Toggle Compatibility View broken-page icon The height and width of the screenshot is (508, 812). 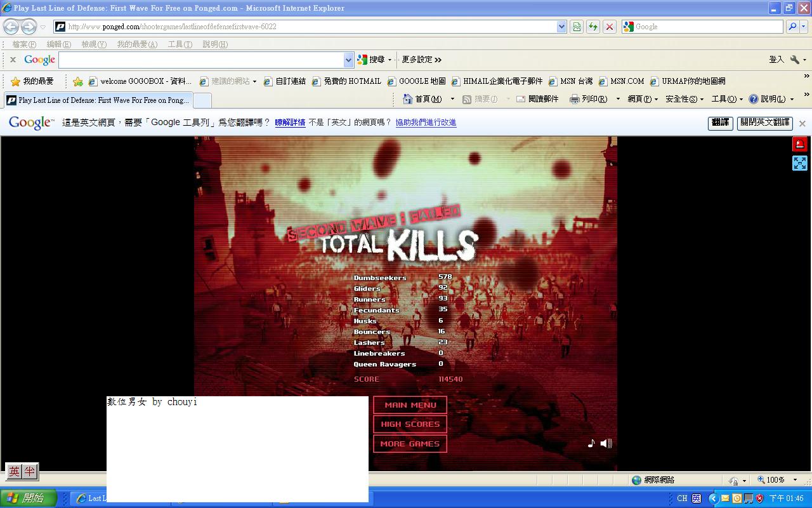[x=577, y=27]
